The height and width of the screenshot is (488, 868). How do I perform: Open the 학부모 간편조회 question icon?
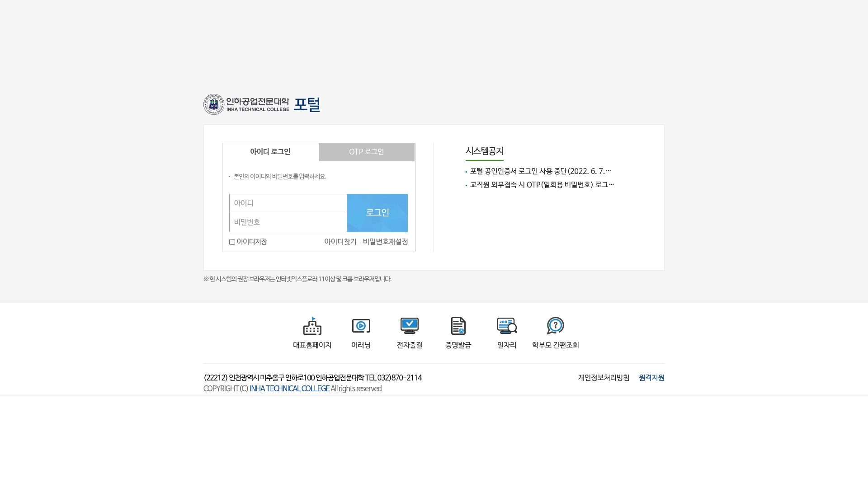click(x=555, y=326)
